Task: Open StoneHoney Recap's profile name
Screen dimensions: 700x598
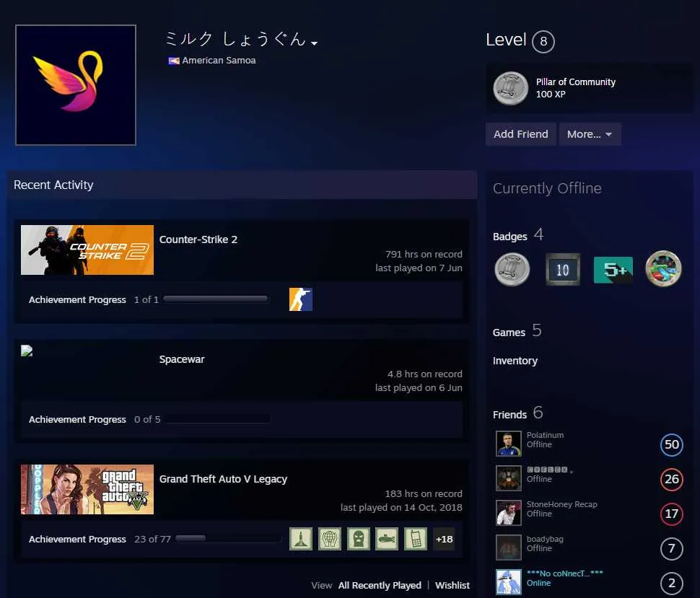Action: pyautogui.click(x=561, y=504)
